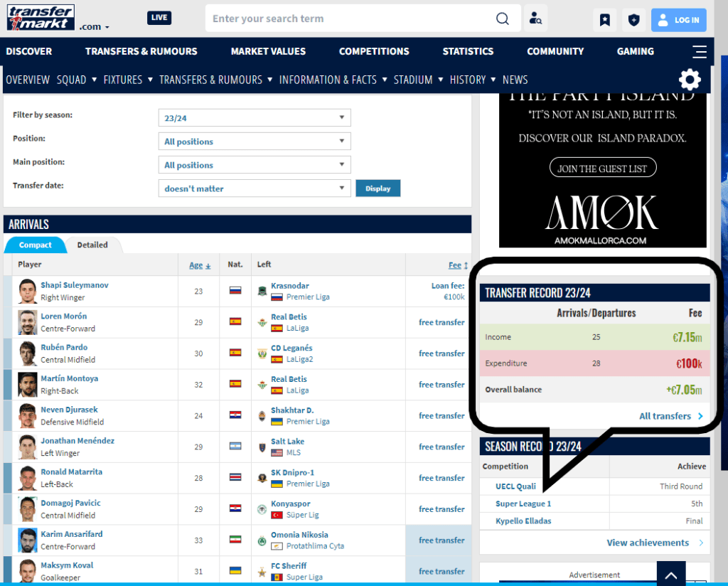Click Karim Ansarifard's Iran flag

tap(235, 540)
